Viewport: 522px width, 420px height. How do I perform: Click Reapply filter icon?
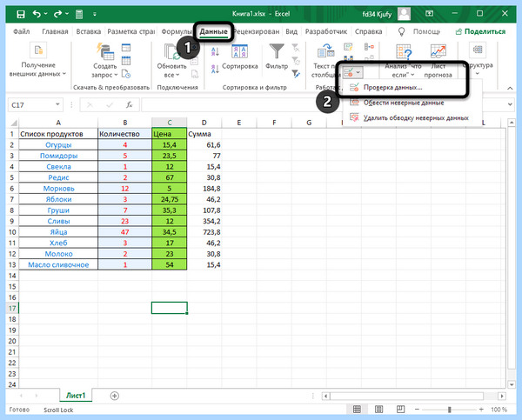click(x=296, y=61)
